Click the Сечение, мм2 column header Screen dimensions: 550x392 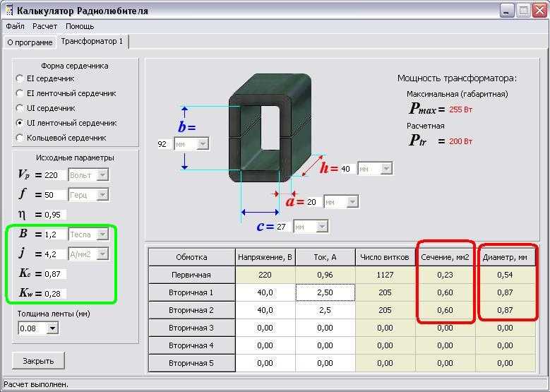(445, 257)
